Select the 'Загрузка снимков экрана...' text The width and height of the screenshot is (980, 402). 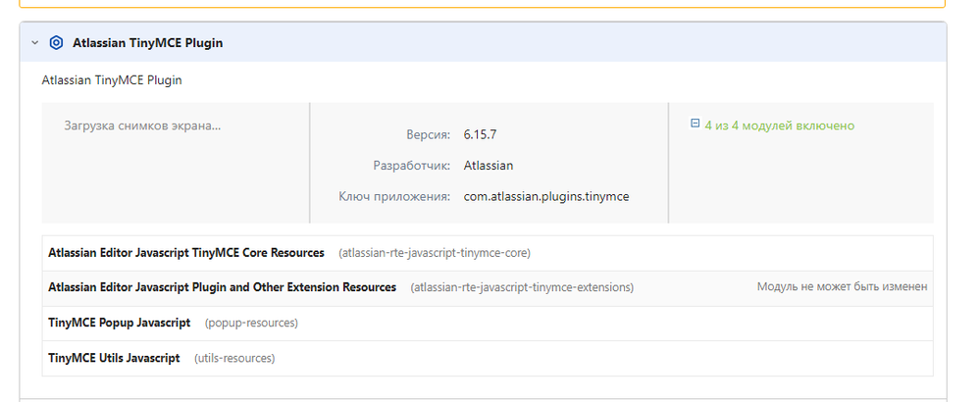click(142, 126)
